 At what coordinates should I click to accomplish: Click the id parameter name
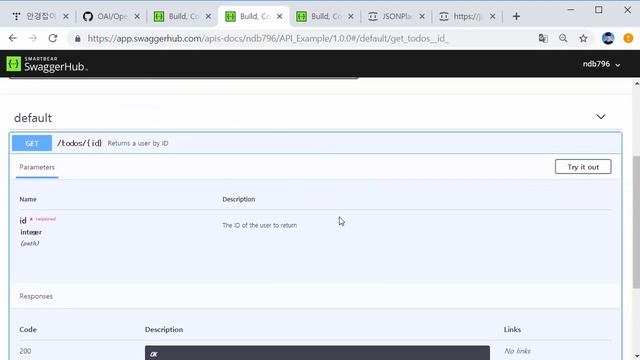tap(23, 220)
